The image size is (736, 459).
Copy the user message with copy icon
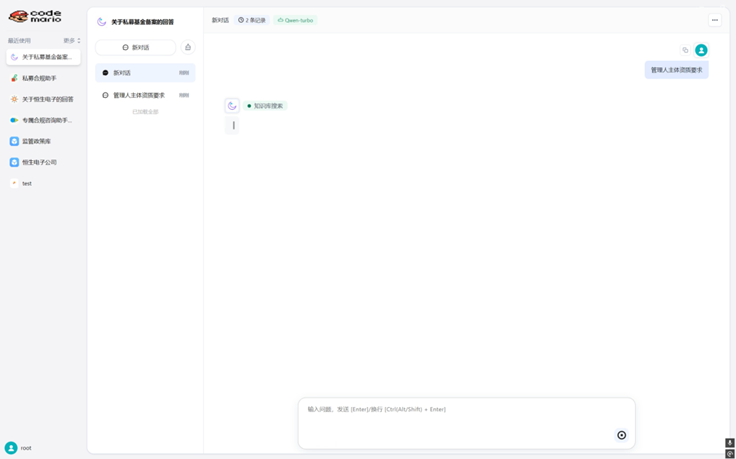click(x=685, y=50)
